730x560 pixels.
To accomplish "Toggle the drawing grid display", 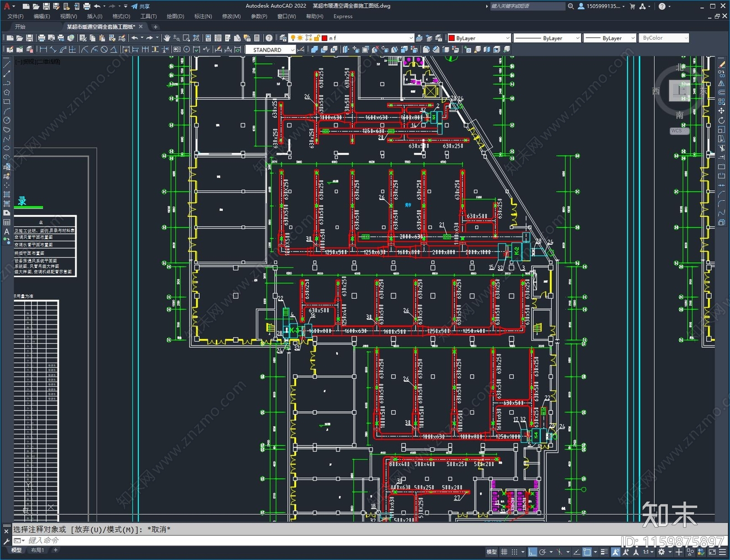I will tap(504, 552).
